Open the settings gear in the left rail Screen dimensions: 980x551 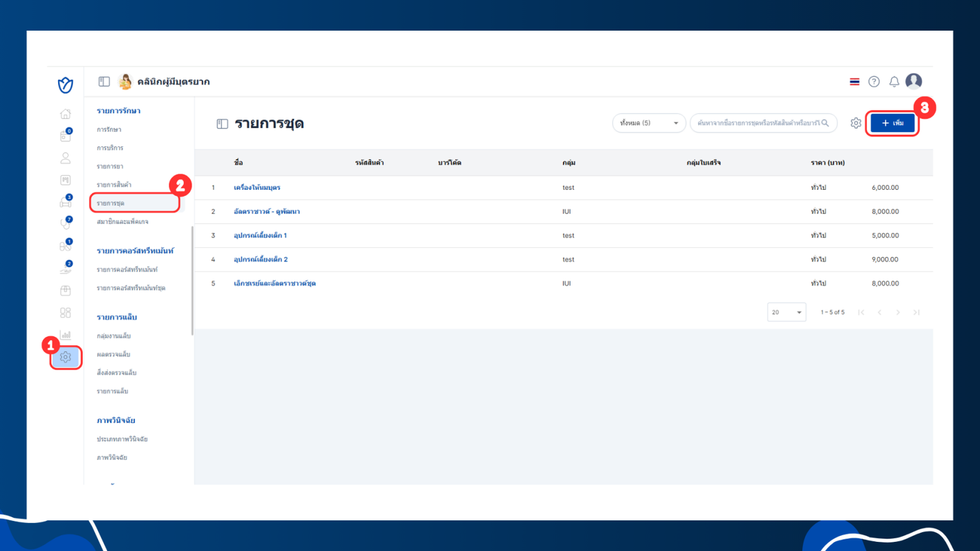point(65,357)
